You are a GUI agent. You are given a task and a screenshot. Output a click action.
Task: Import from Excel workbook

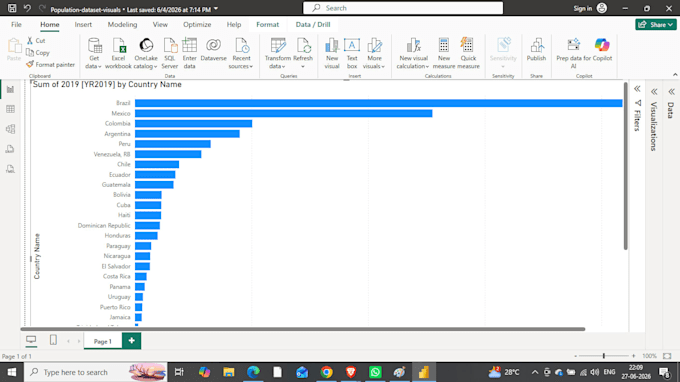point(118,53)
